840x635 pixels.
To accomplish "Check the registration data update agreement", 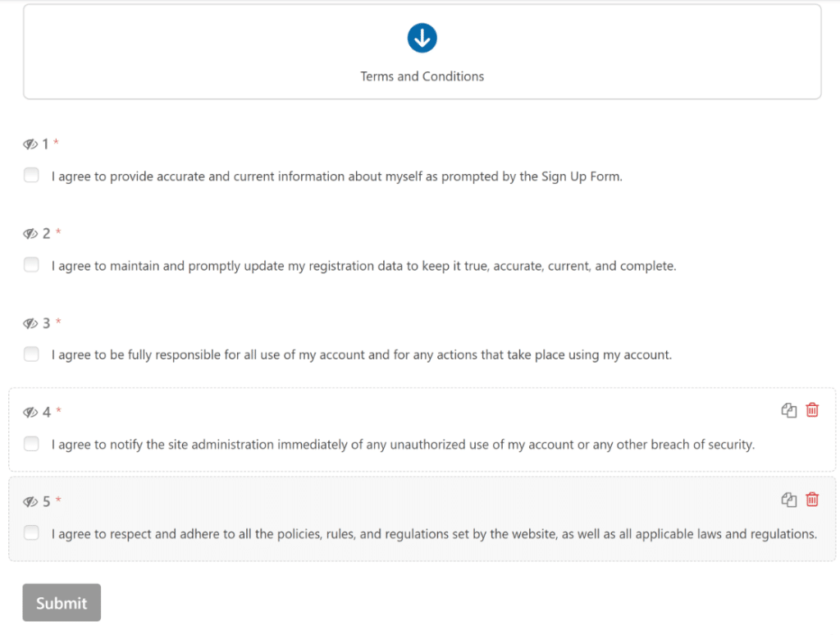I will pyautogui.click(x=31, y=264).
